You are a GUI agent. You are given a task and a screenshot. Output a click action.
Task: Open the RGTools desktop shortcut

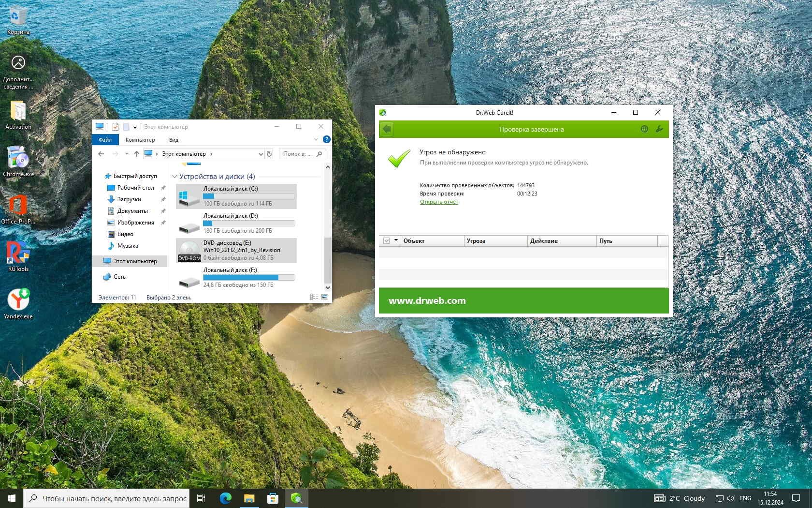(x=18, y=255)
